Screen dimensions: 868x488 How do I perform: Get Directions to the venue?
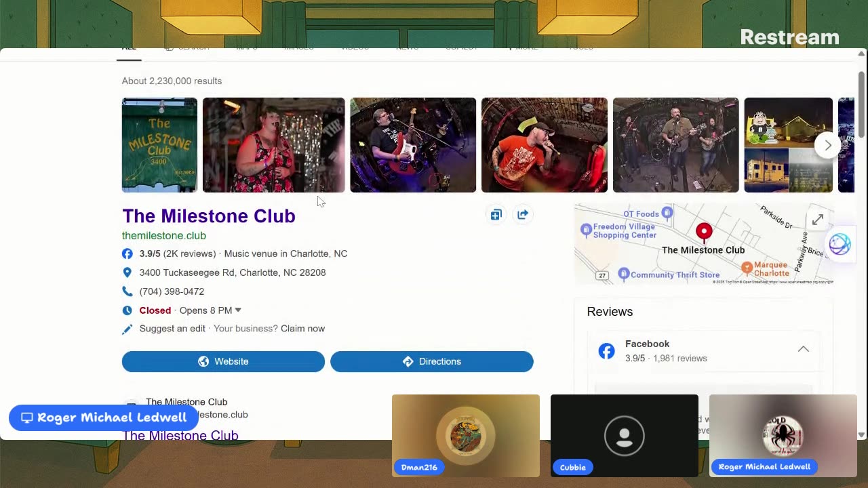(431, 361)
